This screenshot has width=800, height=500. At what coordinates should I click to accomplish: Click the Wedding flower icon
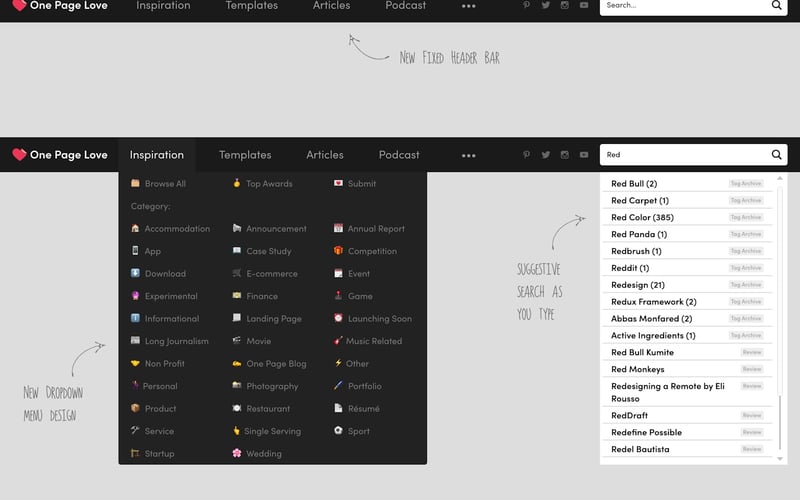[x=237, y=453]
